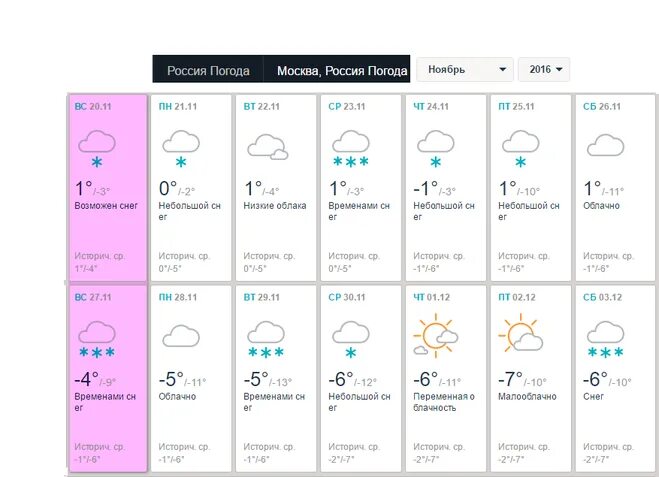Open the ПН 28.11 forecast date link
Screen dimensions: 659x477
tap(177, 297)
